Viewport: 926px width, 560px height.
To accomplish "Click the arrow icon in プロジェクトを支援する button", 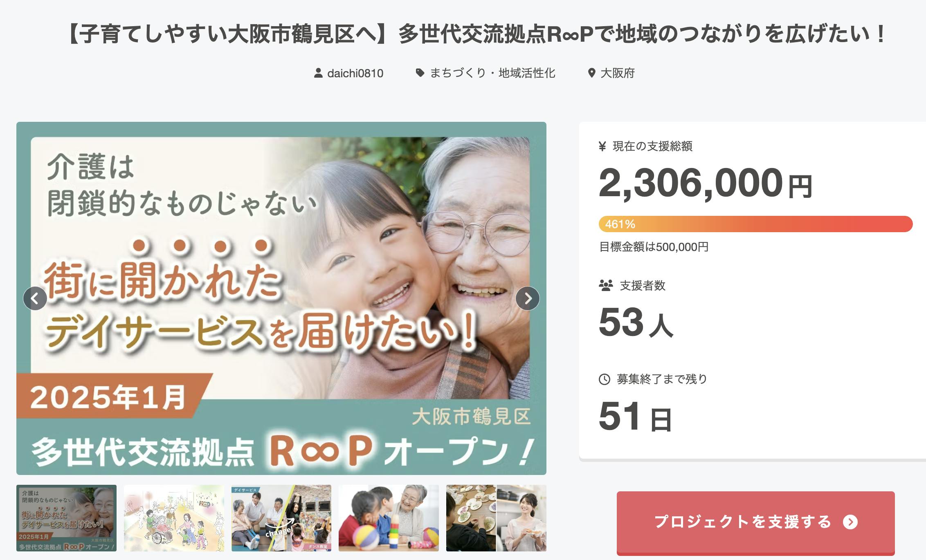I will point(850,522).
